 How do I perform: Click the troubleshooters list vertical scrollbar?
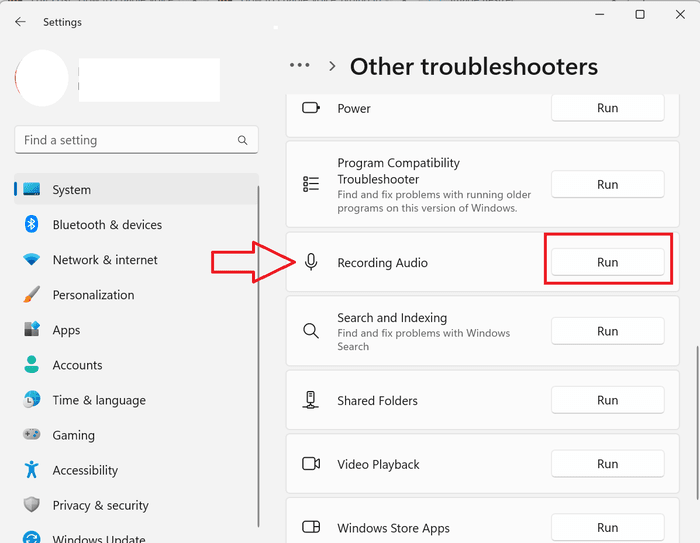pyautogui.click(x=697, y=422)
